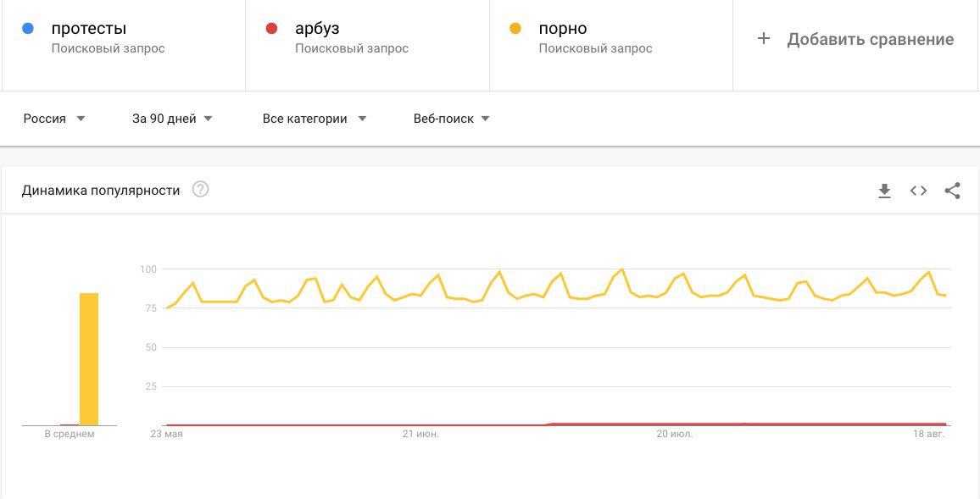Select the 20 июл. date marker
The image size is (980, 499).
[x=675, y=434]
